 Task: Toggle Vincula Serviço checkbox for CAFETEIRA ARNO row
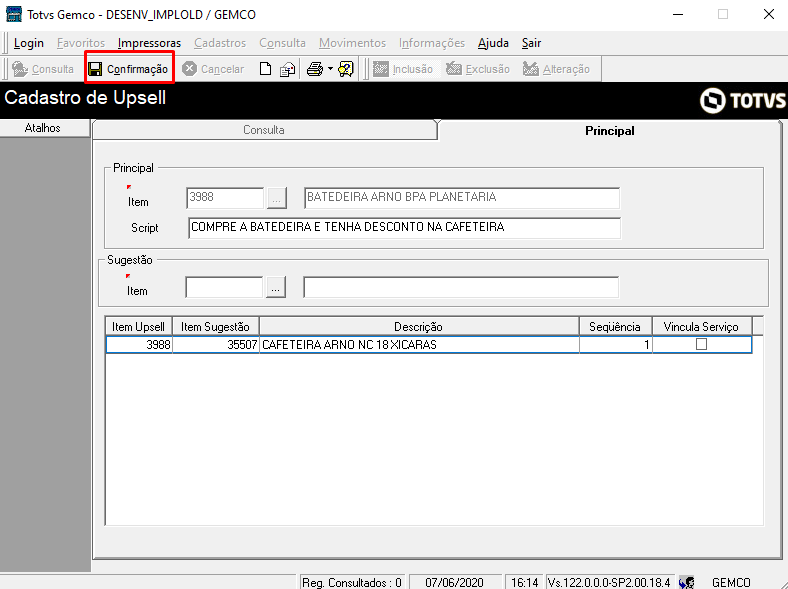(701, 344)
